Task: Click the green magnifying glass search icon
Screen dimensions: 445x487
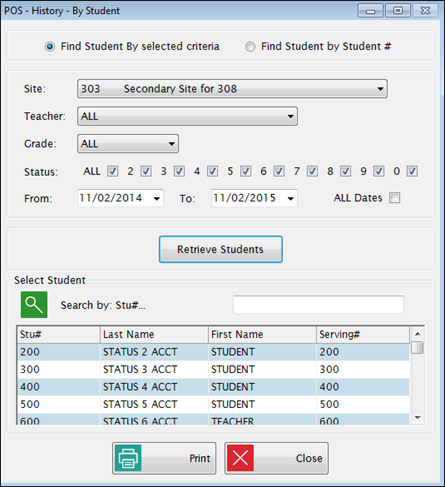Action: click(x=34, y=305)
